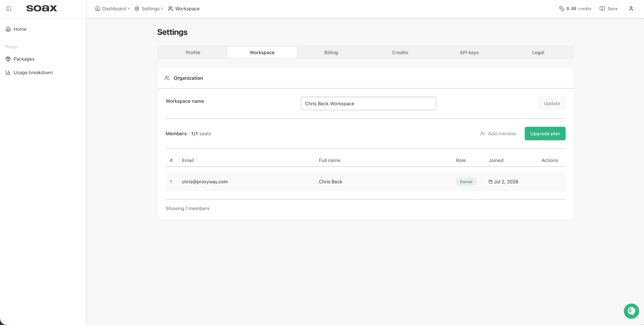The image size is (644, 325).
Task: Click Add member
Action: (498, 133)
